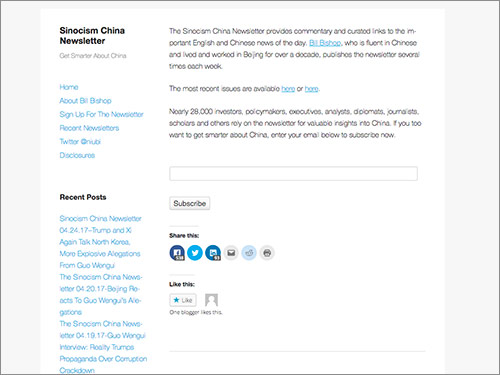Screen dimensions: 500x375
Task: Follow the Bill Bishop link in the intro
Action: pos(325,43)
